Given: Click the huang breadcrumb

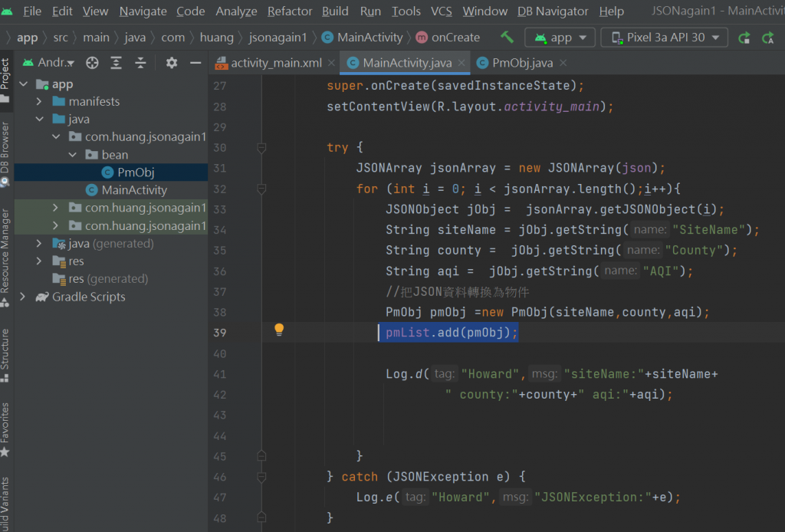Looking at the screenshot, I should click(217, 38).
